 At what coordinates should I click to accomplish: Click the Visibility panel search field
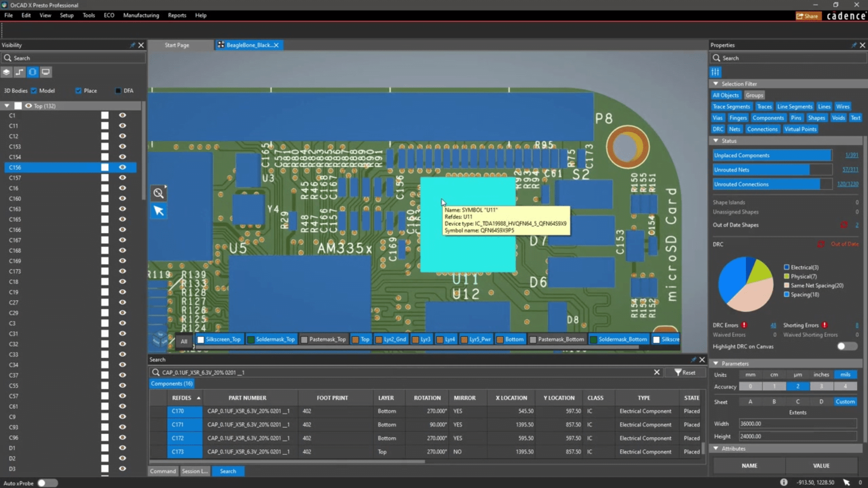[73, 58]
